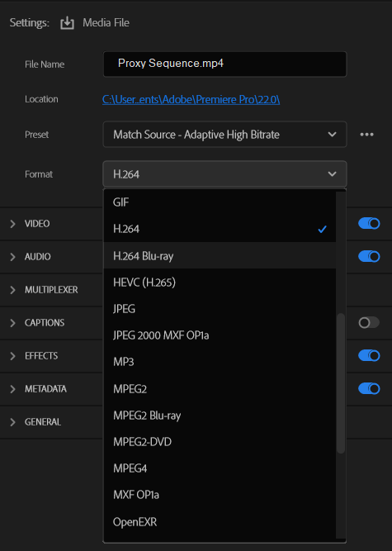Select the OpenEXR format entry
This screenshot has width=392, height=551.
[x=220, y=522]
